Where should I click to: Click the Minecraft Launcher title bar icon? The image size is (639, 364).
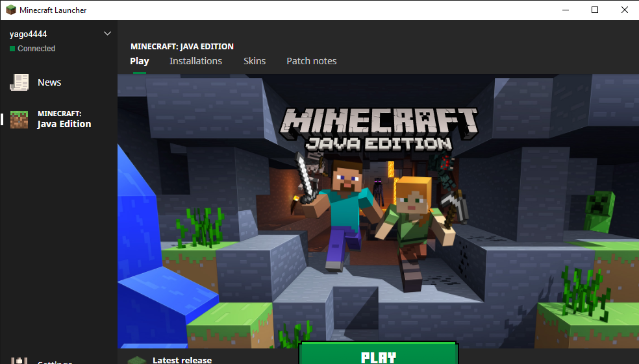pos(11,10)
